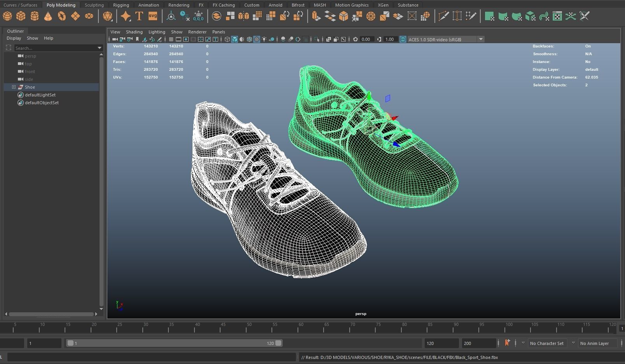Toggle wireframe display mode cube icon

228,39
